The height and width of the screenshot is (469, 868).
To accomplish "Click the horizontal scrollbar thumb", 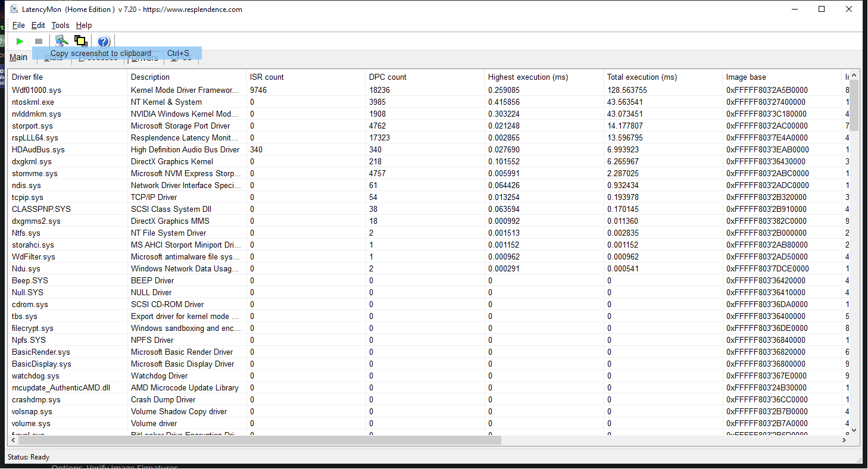I will (x=260, y=440).
